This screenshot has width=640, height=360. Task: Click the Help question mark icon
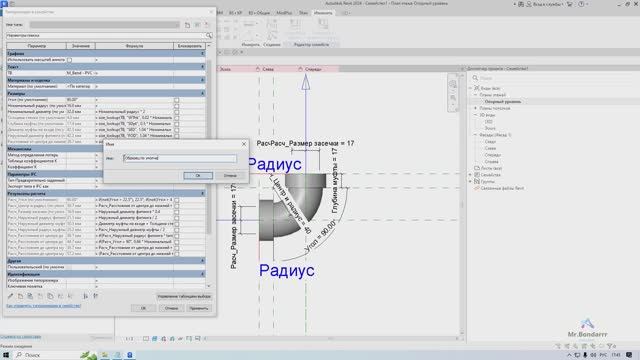[x=581, y=4]
